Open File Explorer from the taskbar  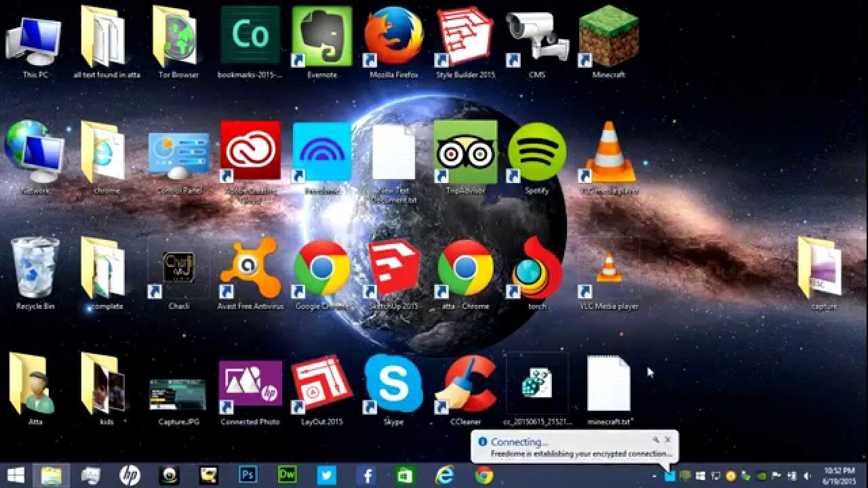[x=52, y=476]
